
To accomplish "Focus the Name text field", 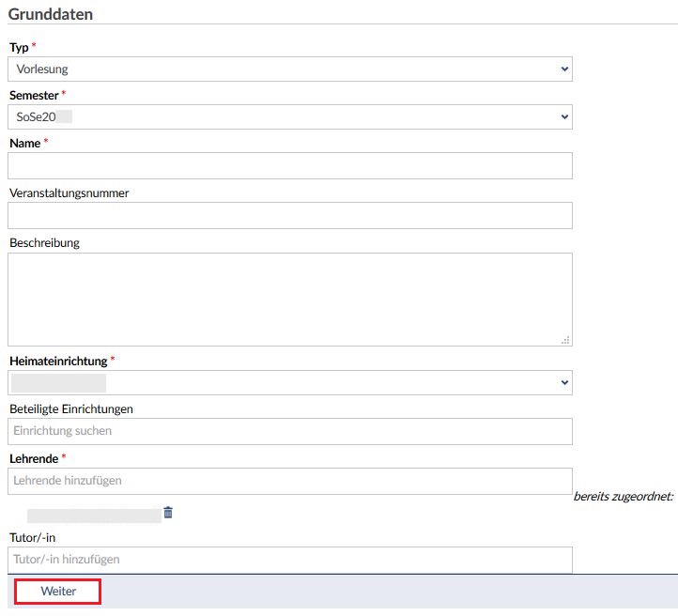I will pos(289,166).
